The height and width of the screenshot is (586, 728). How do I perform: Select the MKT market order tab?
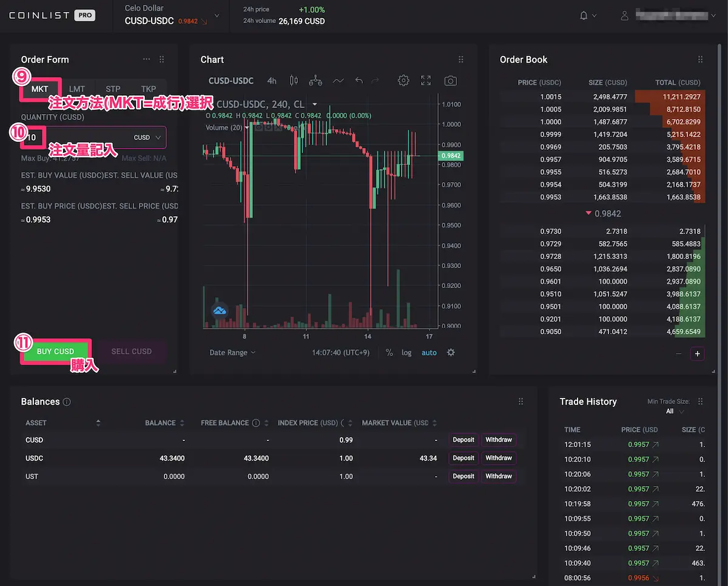coord(40,89)
